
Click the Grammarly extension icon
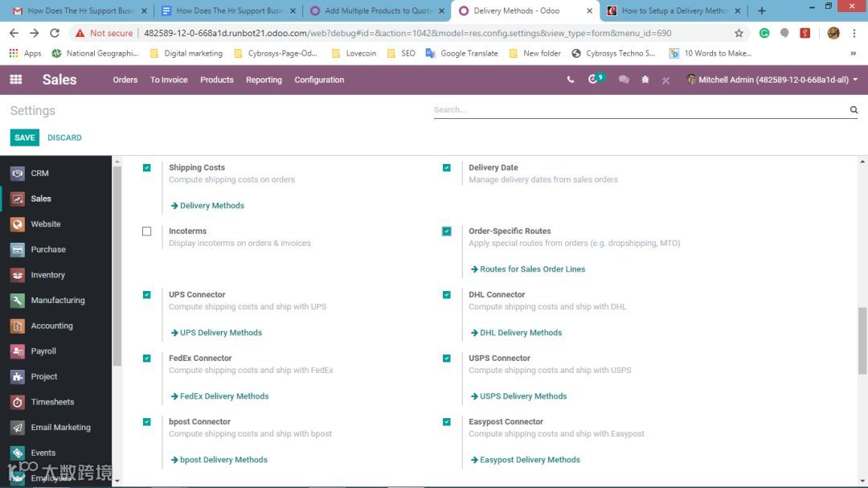764,33
